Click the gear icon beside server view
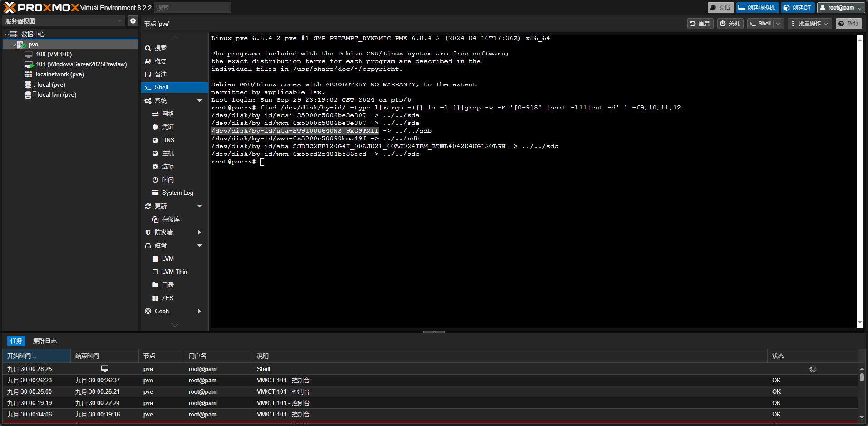Screen dimensions: 868x426 pyautogui.click(x=133, y=21)
